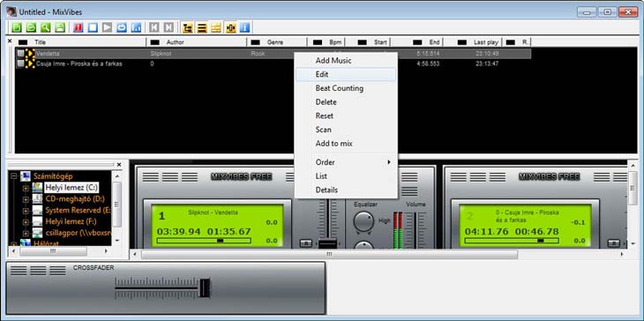Collapse the Számítógép tree node
This screenshot has width=644, height=321.
[x=13, y=176]
